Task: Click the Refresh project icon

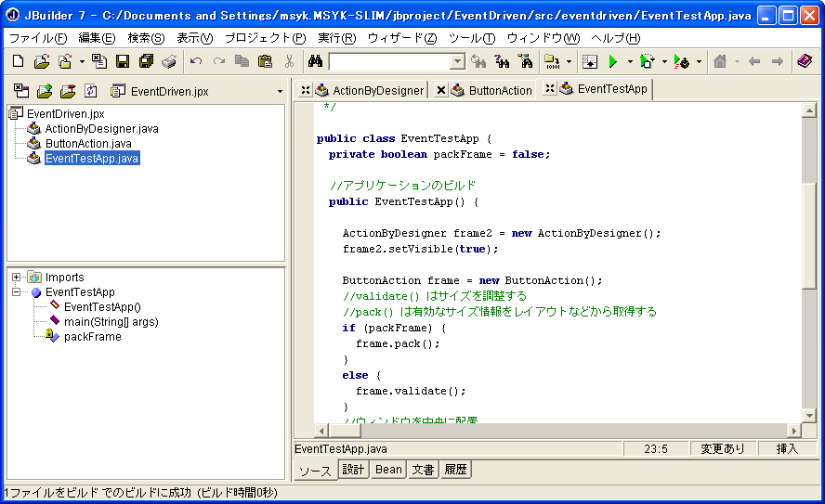Action: [90, 91]
